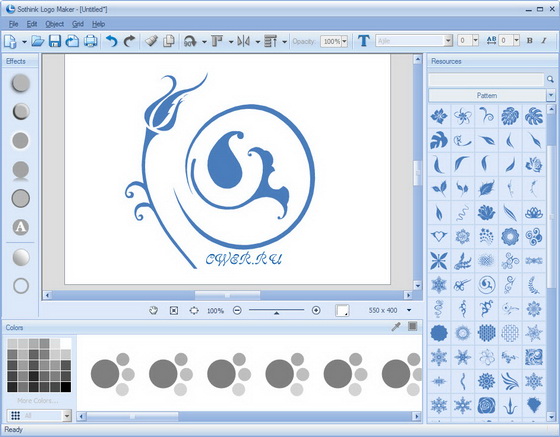
Task: Open the Edit menu
Action: pos(32,24)
